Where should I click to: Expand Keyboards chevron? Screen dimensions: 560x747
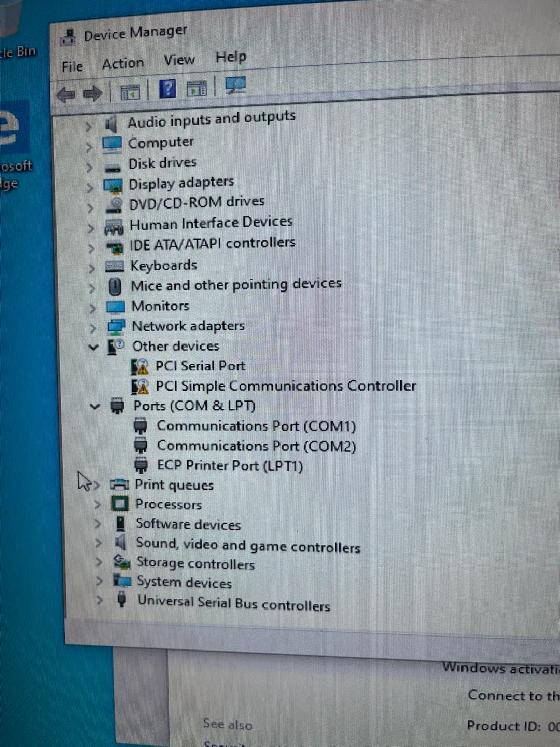click(x=91, y=269)
